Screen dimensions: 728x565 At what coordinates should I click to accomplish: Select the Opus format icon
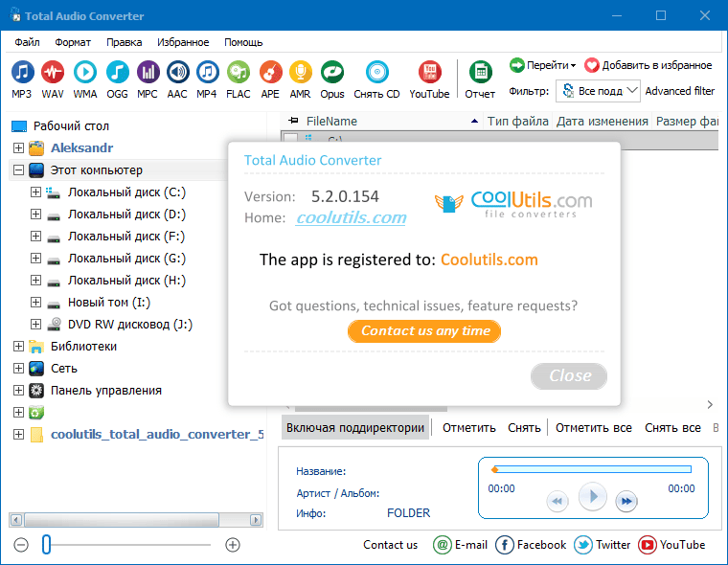pyautogui.click(x=331, y=73)
